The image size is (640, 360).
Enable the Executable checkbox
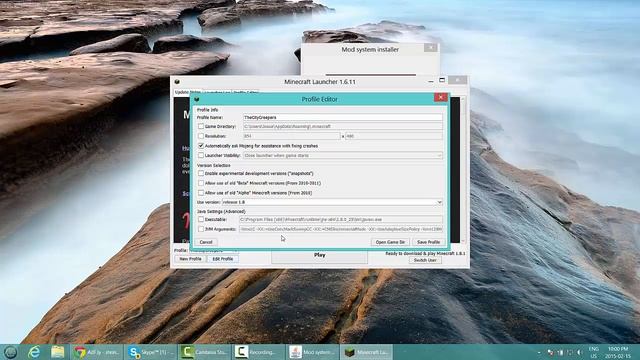point(201,220)
